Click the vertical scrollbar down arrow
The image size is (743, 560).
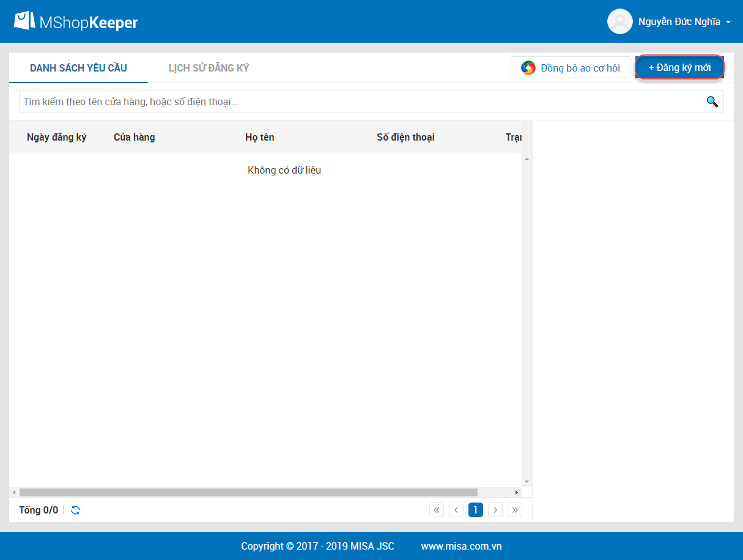pos(527,482)
